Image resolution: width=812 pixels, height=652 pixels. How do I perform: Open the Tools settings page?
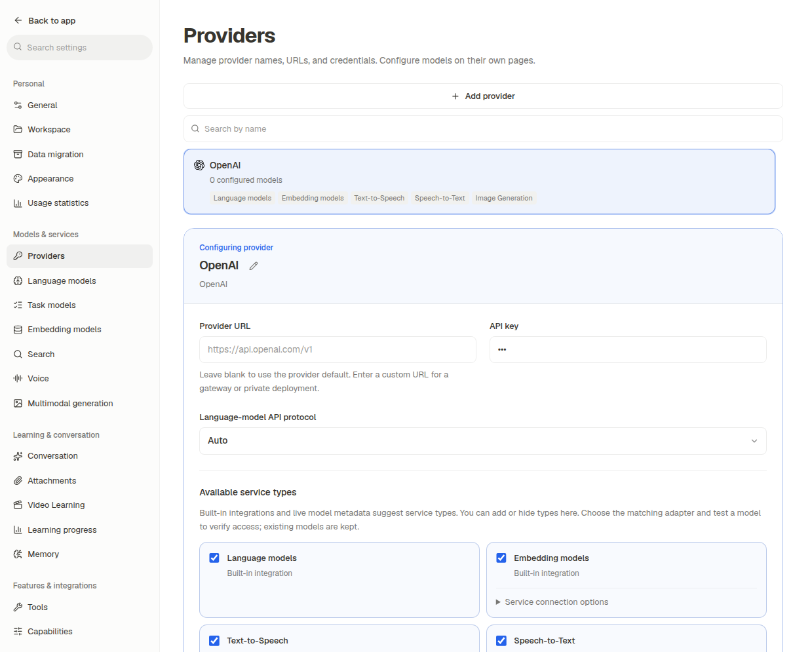[79, 607]
